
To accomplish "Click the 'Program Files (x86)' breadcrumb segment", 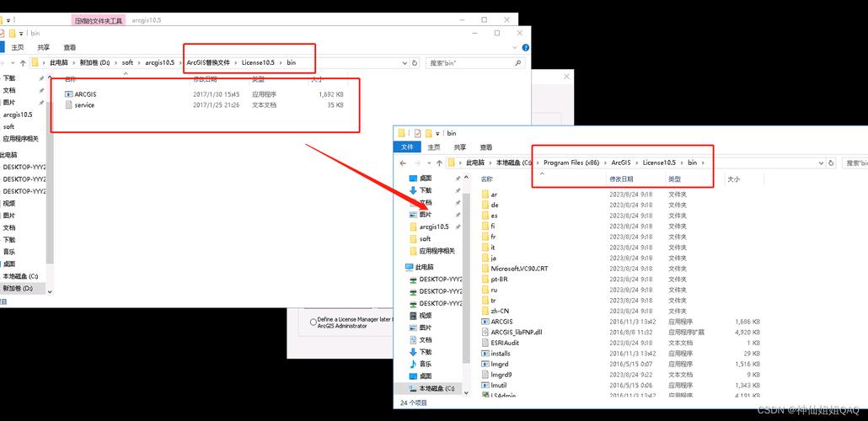I will pos(571,163).
